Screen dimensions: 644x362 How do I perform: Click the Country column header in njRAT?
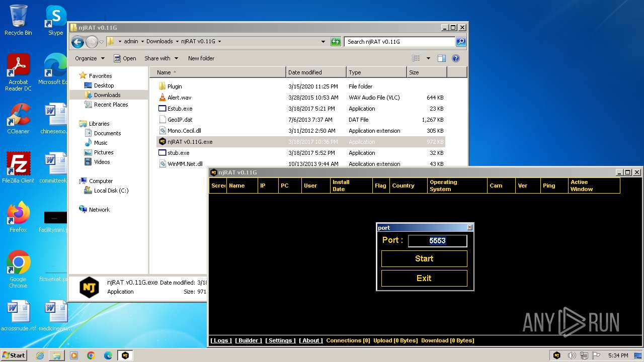(x=408, y=186)
